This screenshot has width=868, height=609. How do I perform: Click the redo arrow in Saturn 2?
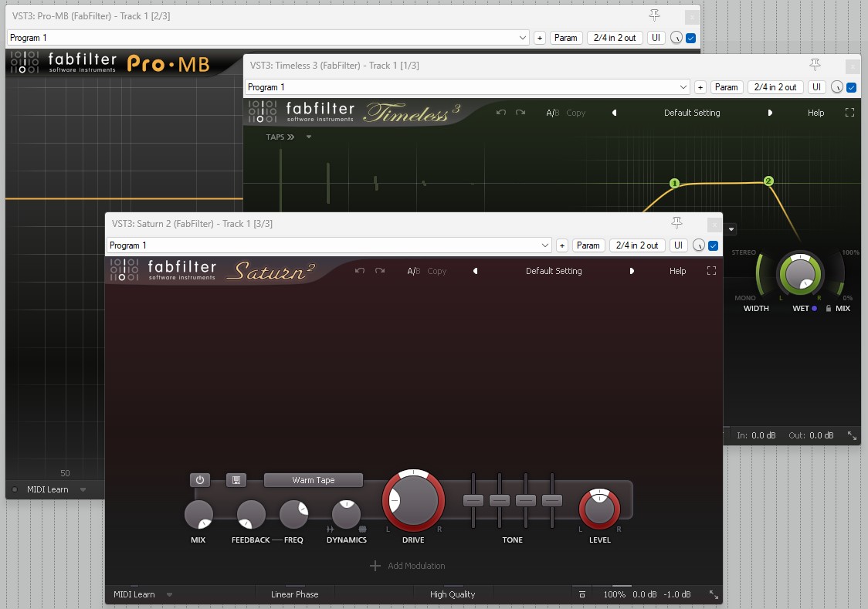coord(380,271)
